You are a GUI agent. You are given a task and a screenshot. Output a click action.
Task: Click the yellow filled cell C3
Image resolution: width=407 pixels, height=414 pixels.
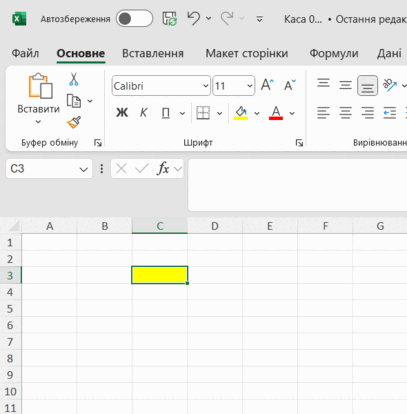coord(160,275)
